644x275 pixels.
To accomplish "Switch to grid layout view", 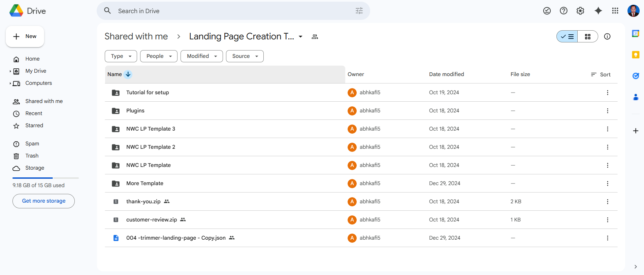I will tap(587, 36).
